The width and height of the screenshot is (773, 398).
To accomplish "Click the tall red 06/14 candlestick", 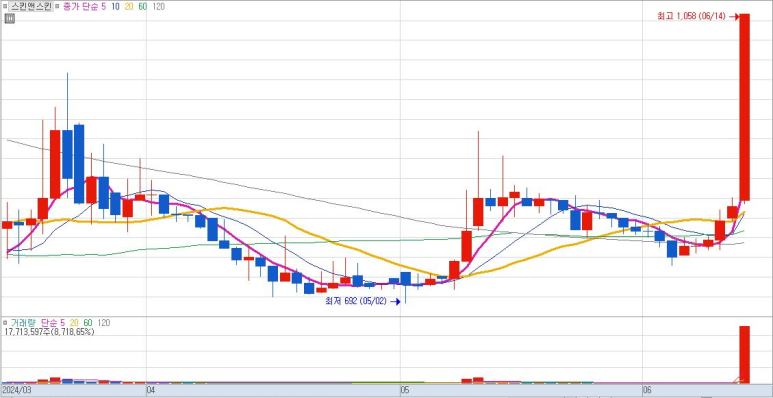I will pyautogui.click(x=744, y=107).
